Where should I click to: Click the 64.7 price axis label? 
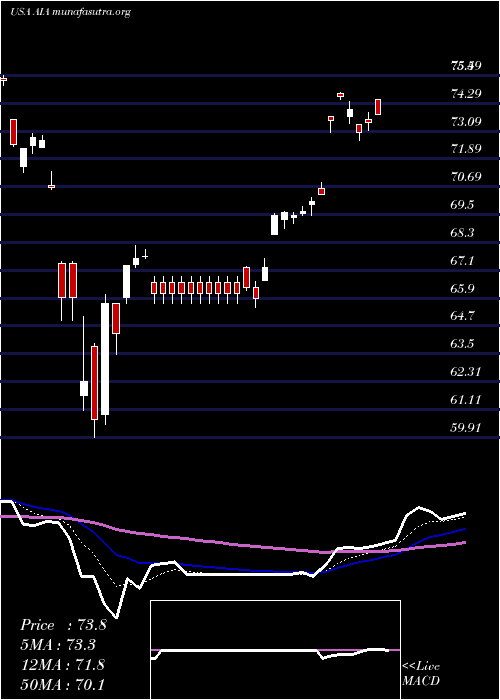pyautogui.click(x=462, y=316)
